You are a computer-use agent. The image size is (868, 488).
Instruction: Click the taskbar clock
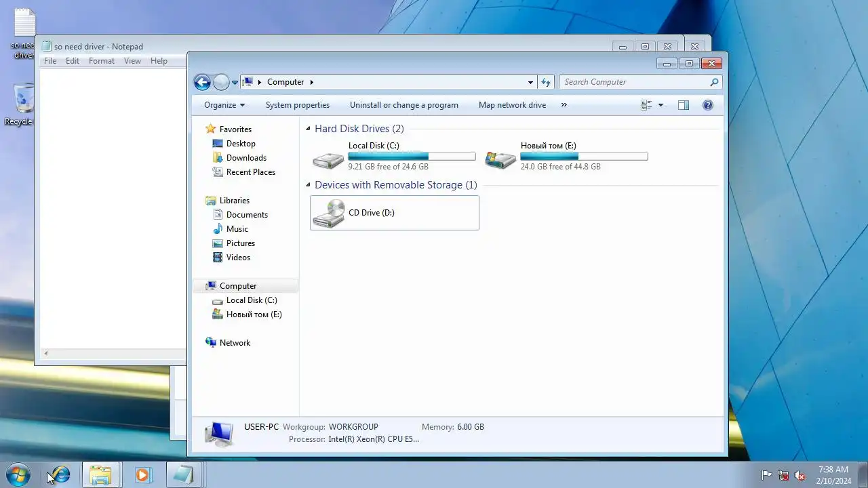click(x=833, y=475)
